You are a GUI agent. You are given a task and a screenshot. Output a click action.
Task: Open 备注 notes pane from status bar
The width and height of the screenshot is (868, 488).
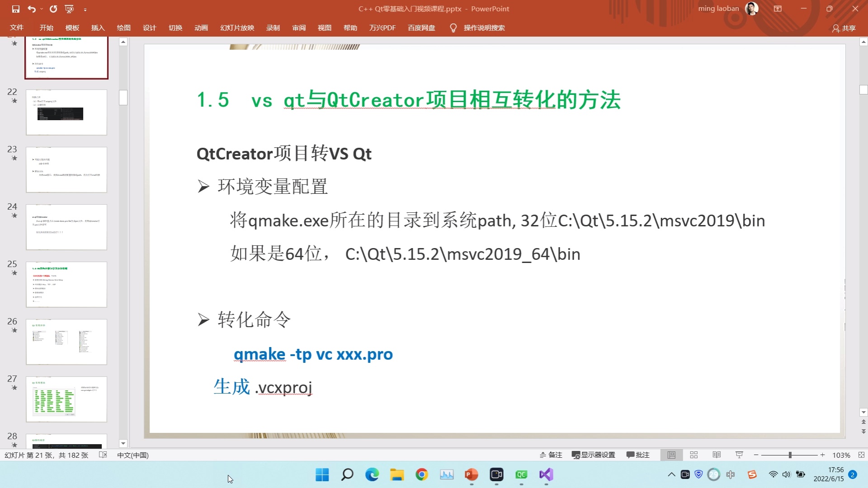point(551,455)
